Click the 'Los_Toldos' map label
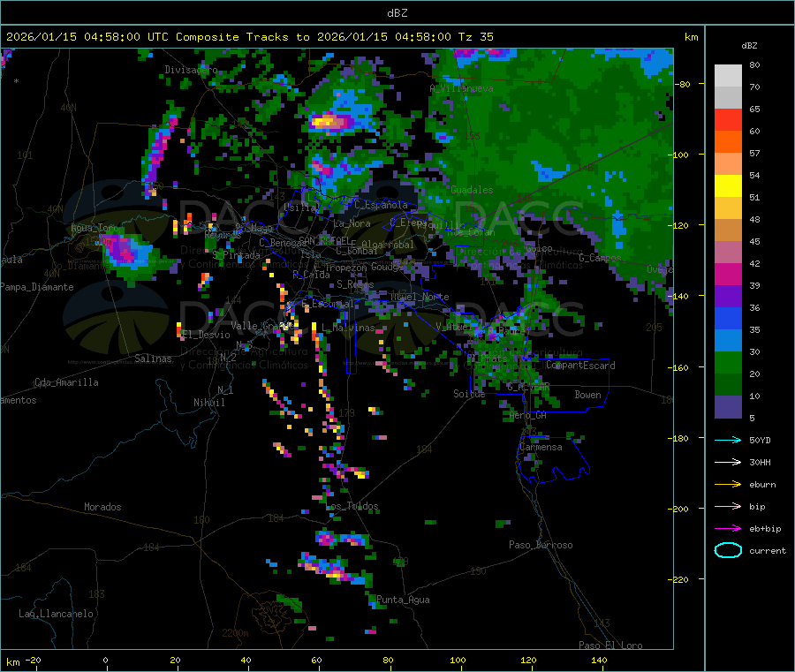Viewport: 795px width, 672px height. click(352, 506)
